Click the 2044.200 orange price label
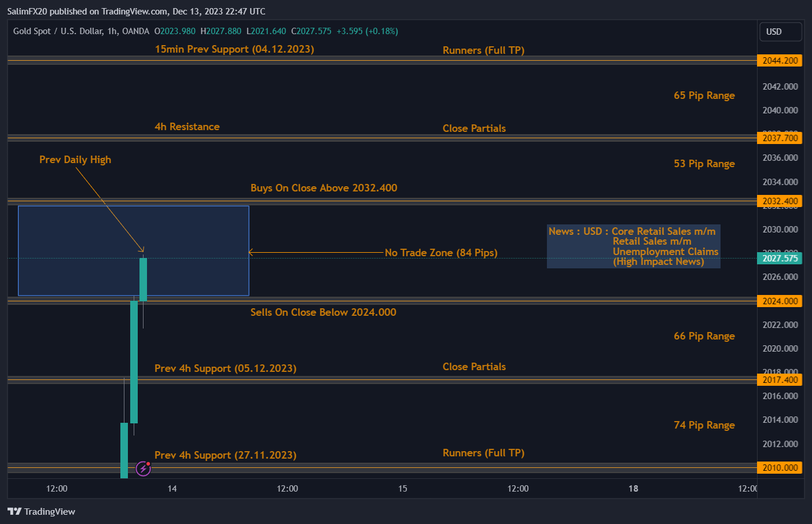Viewport: 812px width, 524px height. coord(780,60)
